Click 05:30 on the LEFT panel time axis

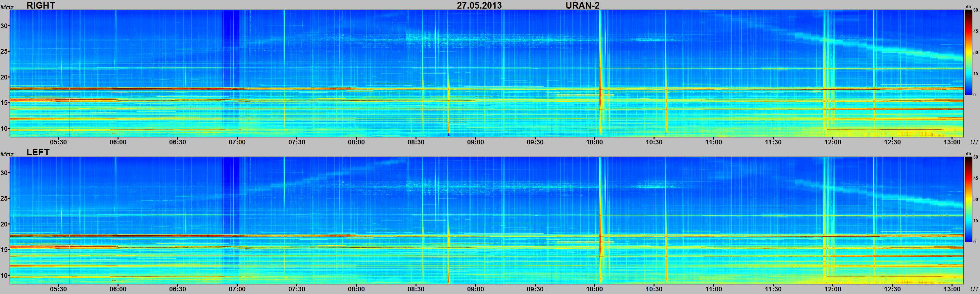tap(59, 289)
